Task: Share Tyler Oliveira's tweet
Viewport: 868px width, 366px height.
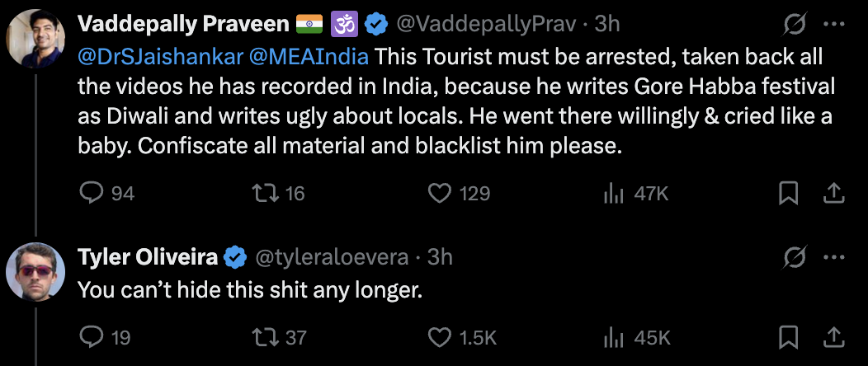Action: pos(833,337)
